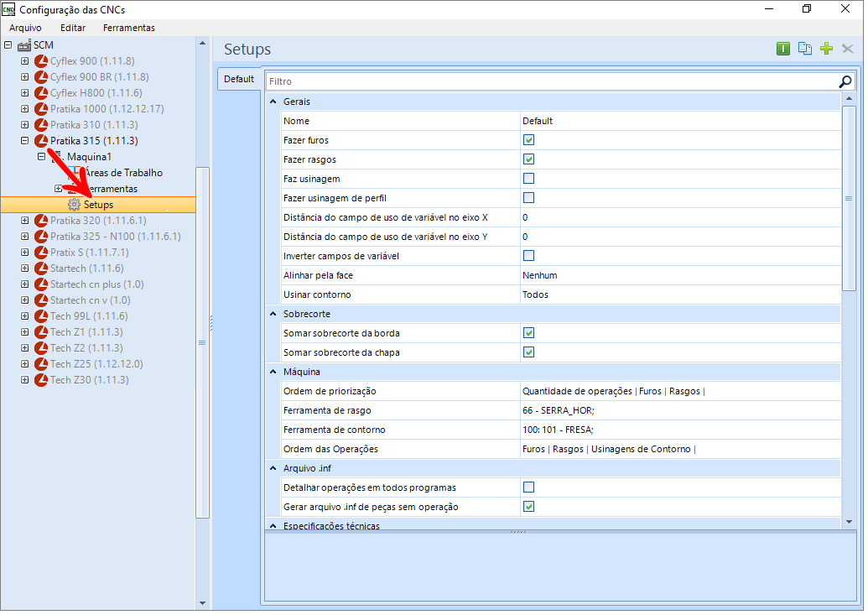Click the SCM factory root icon
The image size is (868, 615).
click(x=23, y=45)
